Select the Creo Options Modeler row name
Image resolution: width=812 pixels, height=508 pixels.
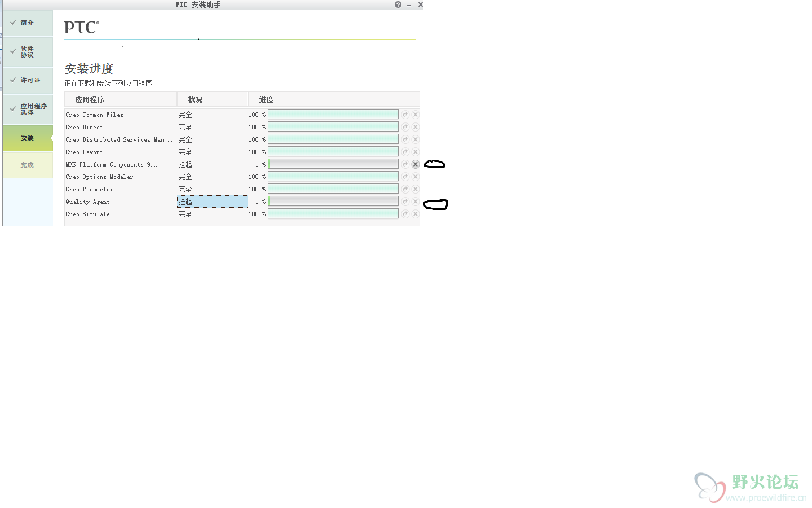(x=99, y=177)
